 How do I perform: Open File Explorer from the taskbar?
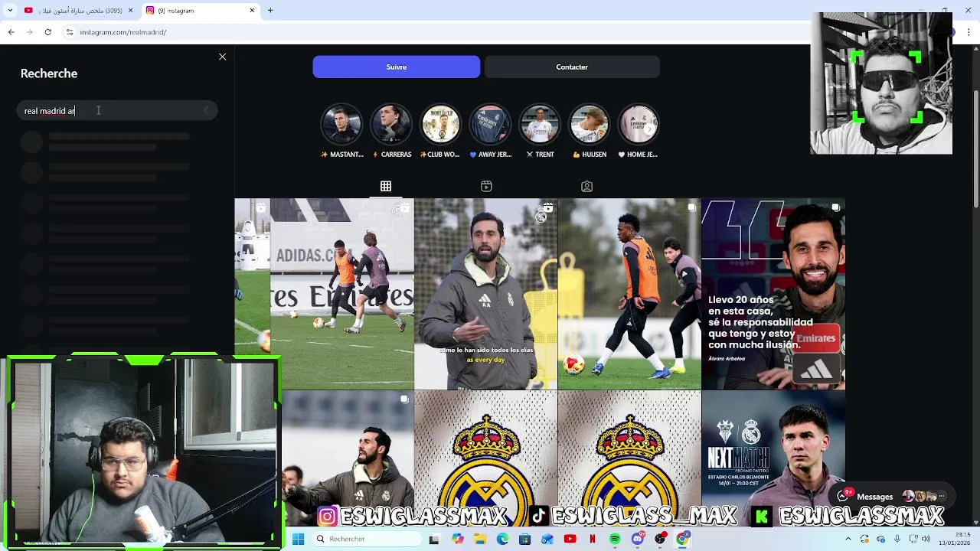(x=480, y=539)
